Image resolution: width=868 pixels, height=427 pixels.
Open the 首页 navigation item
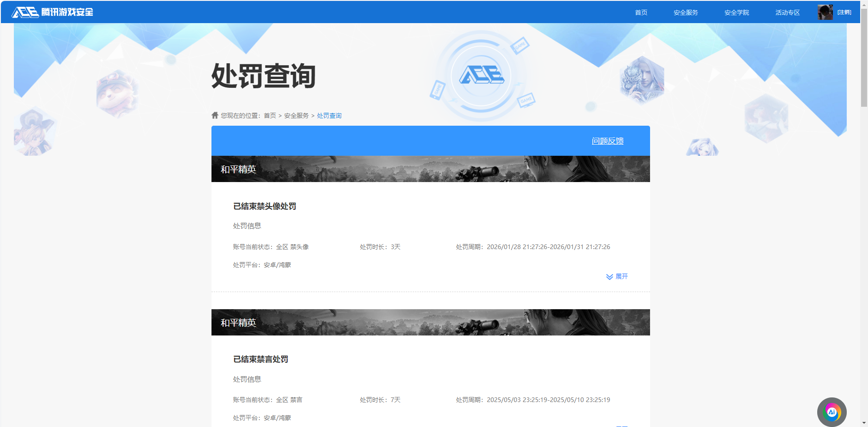(x=641, y=12)
